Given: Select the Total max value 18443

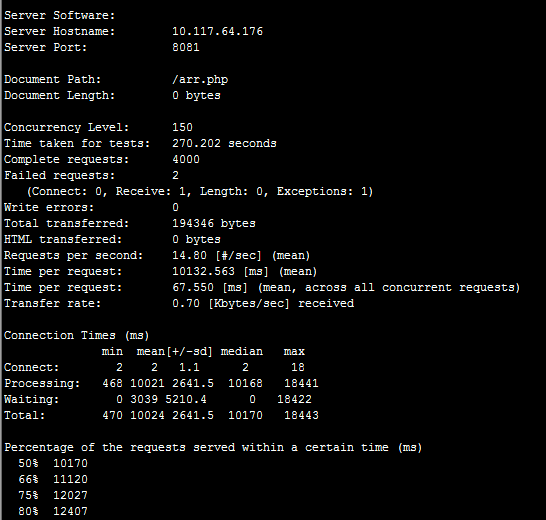Looking at the screenshot, I should 301,416.
